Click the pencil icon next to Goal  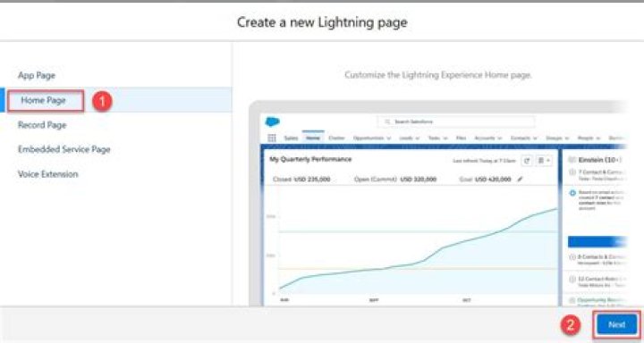[x=520, y=180]
